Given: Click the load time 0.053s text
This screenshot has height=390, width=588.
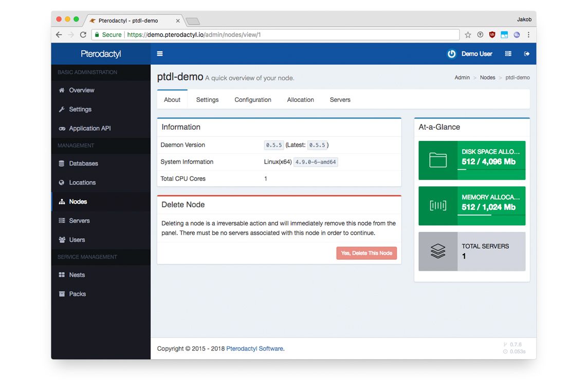Looking at the screenshot, I should [518, 352].
